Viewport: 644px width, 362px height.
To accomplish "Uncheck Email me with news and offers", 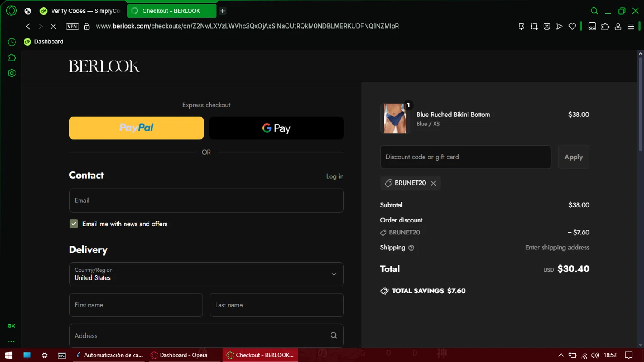I will pyautogui.click(x=74, y=224).
